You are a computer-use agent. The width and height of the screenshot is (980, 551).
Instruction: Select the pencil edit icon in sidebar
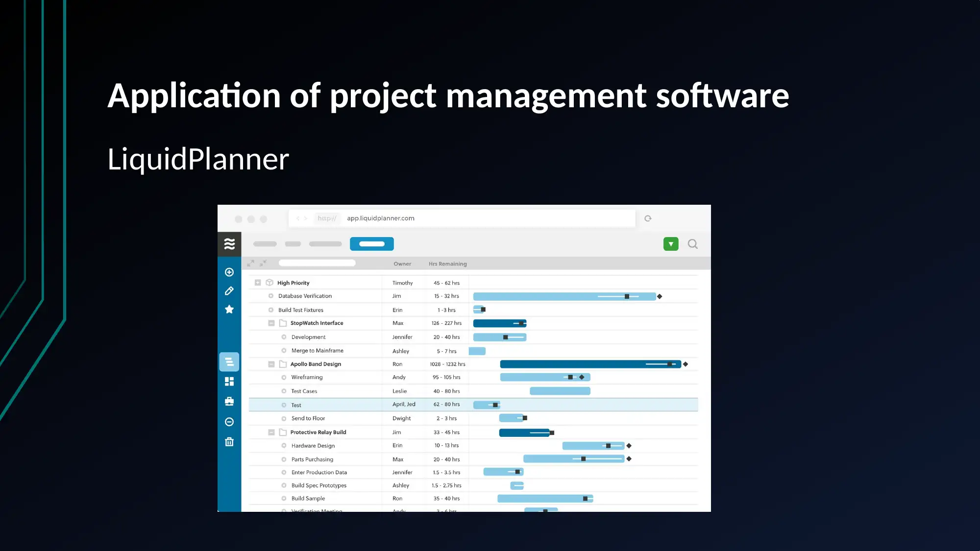click(229, 291)
